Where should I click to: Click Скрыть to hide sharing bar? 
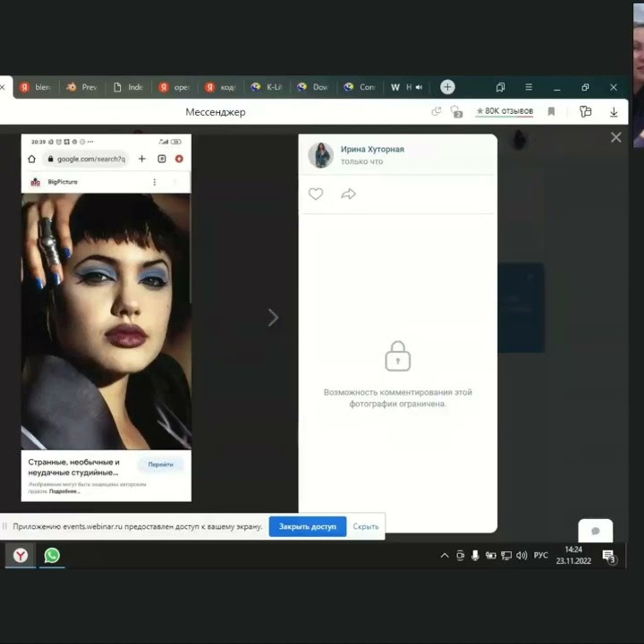pyautogui.click(x=365, y=526)
